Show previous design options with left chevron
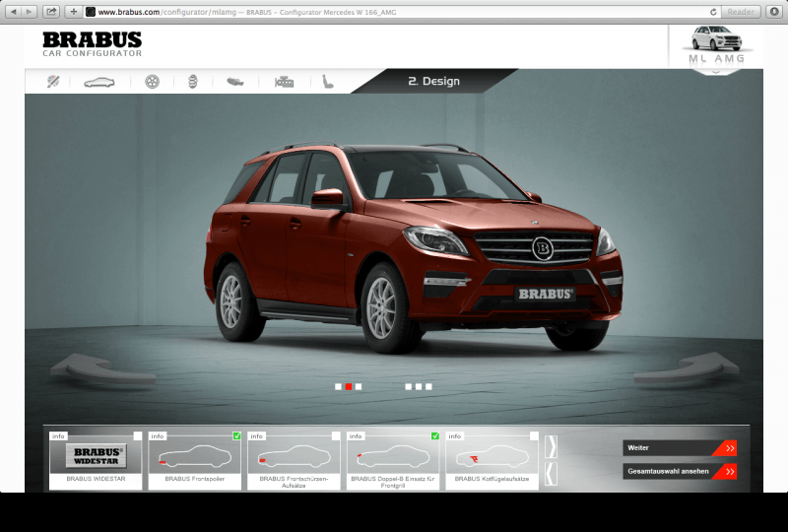This screenshot has width=788, height=532. (x=552, y=474)
